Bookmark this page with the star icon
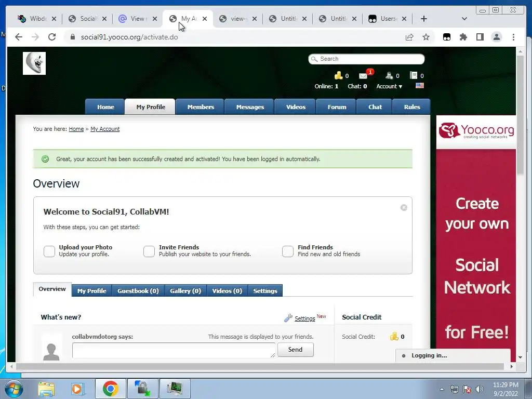Image resolution: width=532 pixels, height=399 pixels. pyautogui.click(x=426, y=37)
